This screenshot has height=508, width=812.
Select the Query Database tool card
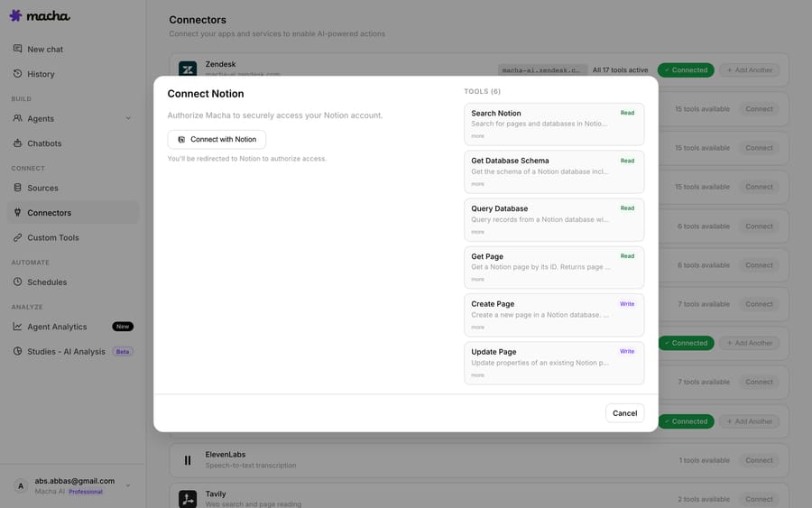point(554,219)
